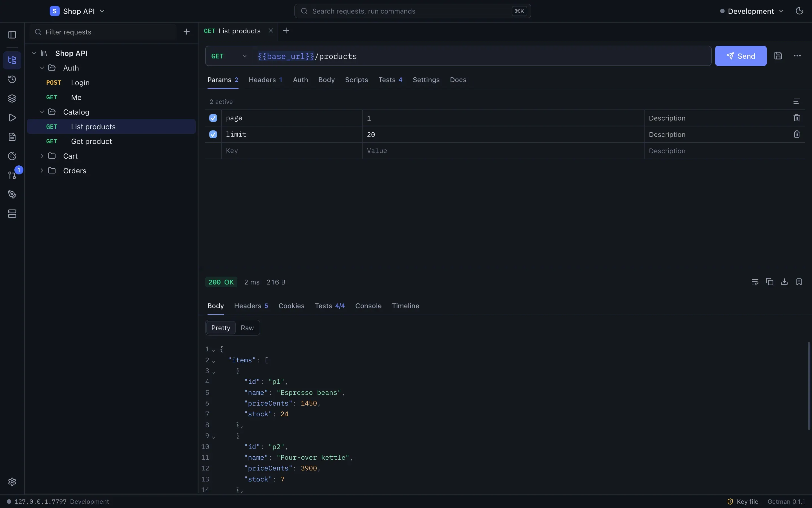The height and width of the screenshot is (508, 812).
Task: Click the save request icon
Action: tap(778, 56)
